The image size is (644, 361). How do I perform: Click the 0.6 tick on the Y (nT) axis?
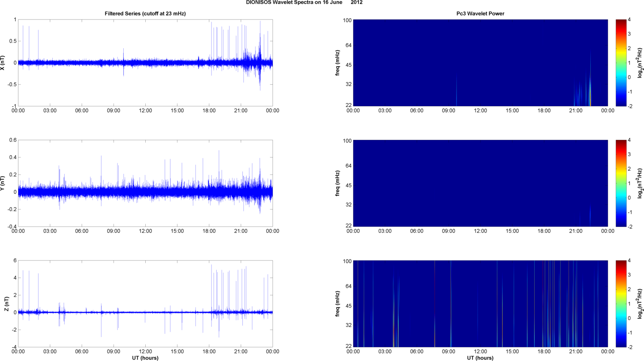tap(13, 140)
